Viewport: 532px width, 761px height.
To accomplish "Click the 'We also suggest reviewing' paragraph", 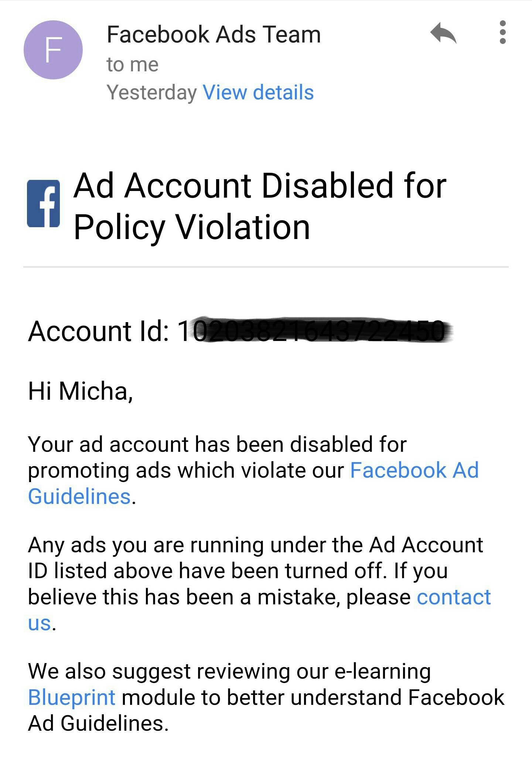I will point(229,671).
